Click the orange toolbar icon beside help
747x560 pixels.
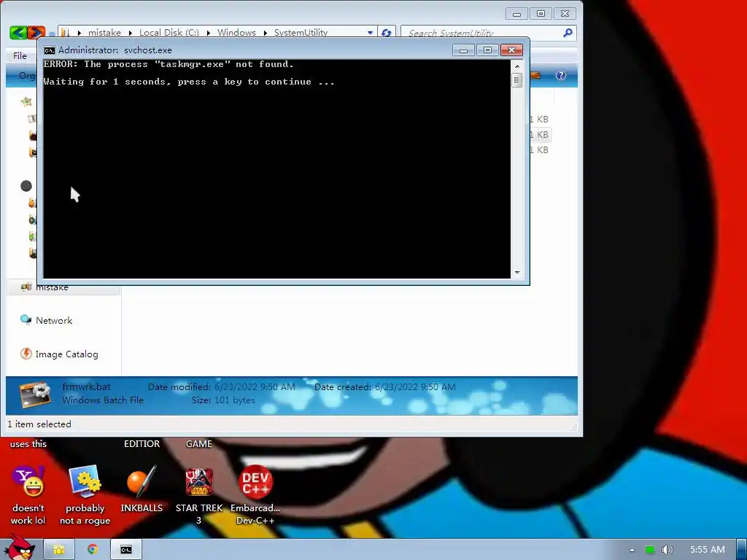535,75
